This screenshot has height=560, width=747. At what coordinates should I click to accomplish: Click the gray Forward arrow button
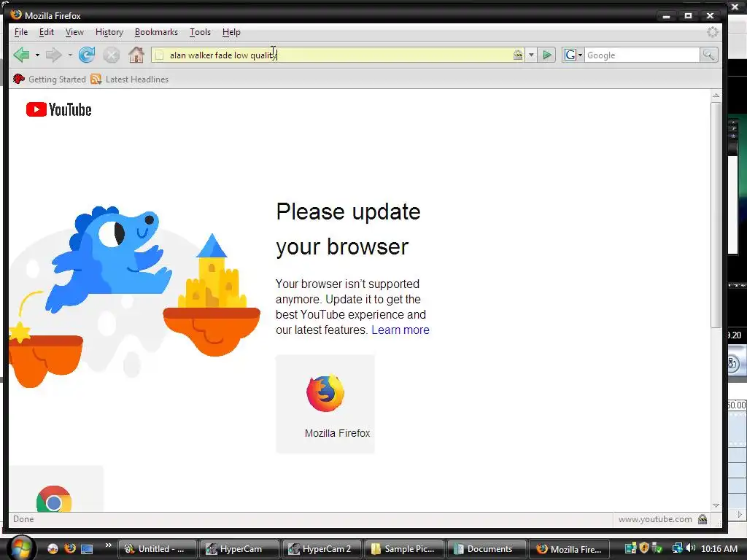(x=53, y=55)
